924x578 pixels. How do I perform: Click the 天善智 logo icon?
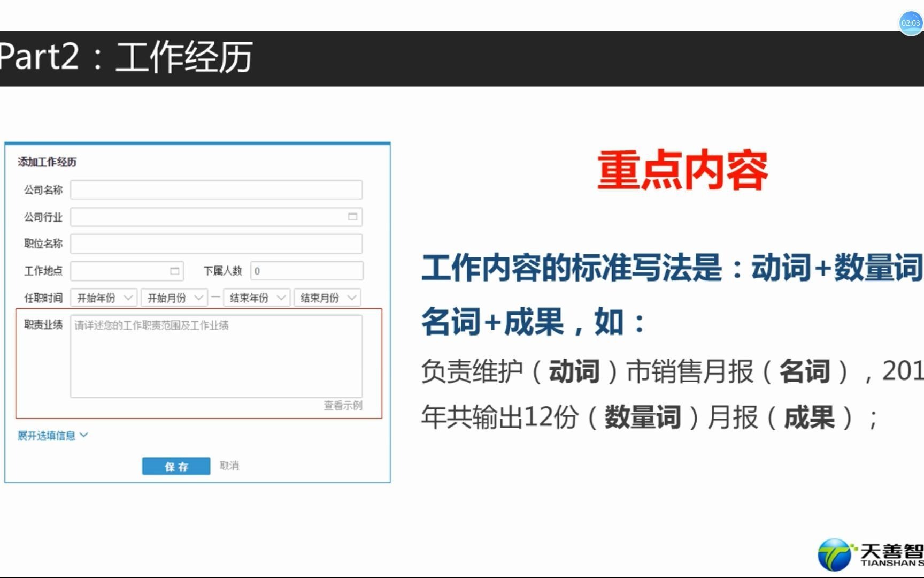tap(834, 554)
